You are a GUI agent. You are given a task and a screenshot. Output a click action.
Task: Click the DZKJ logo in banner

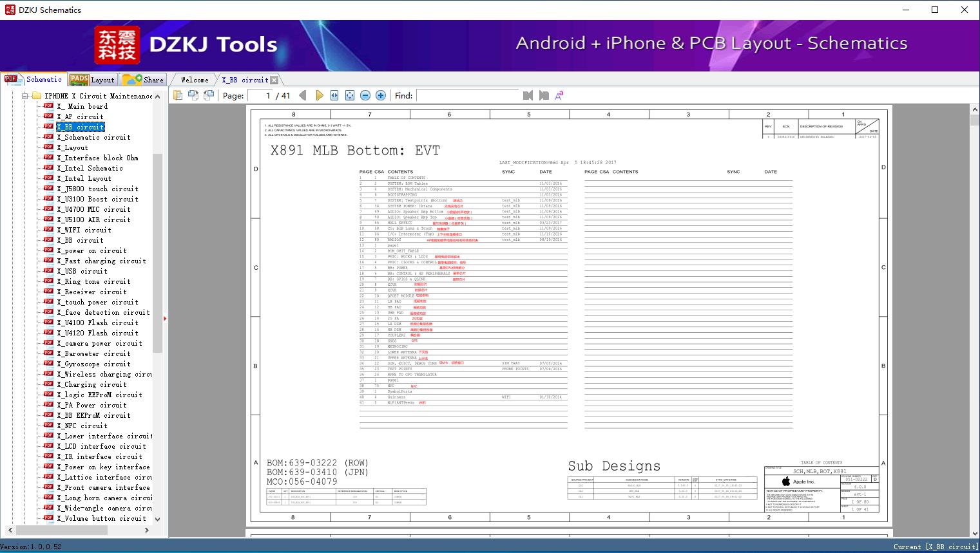pyautogui.click(x=117, y=45)
